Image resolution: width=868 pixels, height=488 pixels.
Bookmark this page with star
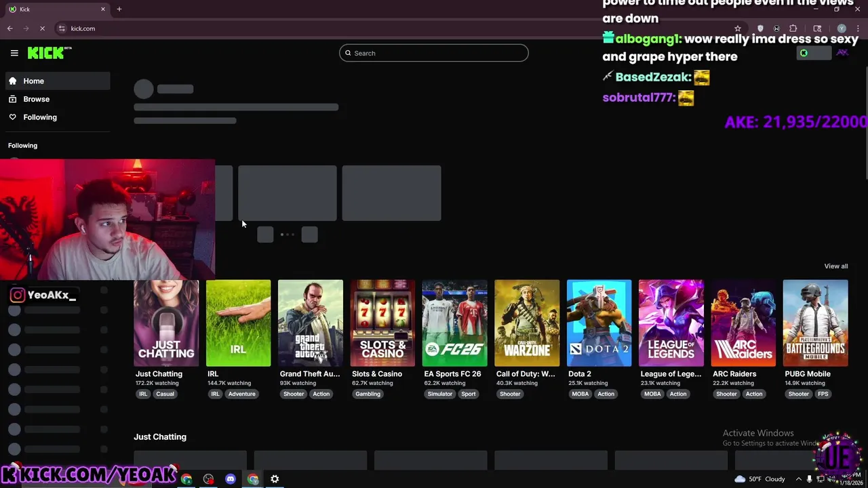coord(738,28)
